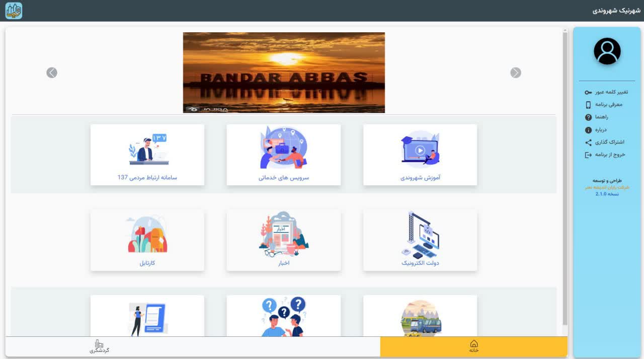The image size is (644, 359).
Task: Switch to the Home (خانه) tab
Action: pos(473,347)
